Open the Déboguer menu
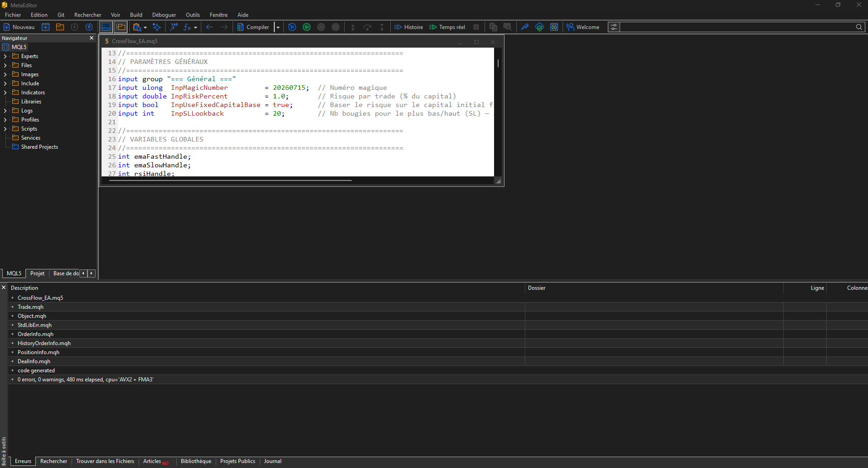This screenshot has width=868, height=468. coord(164,15)
